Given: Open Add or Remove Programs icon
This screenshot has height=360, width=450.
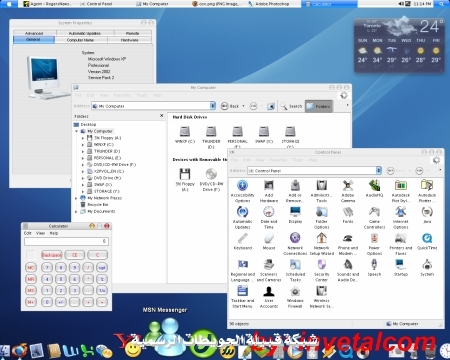Looking at the screenshot, I should [x=295, y=191].
